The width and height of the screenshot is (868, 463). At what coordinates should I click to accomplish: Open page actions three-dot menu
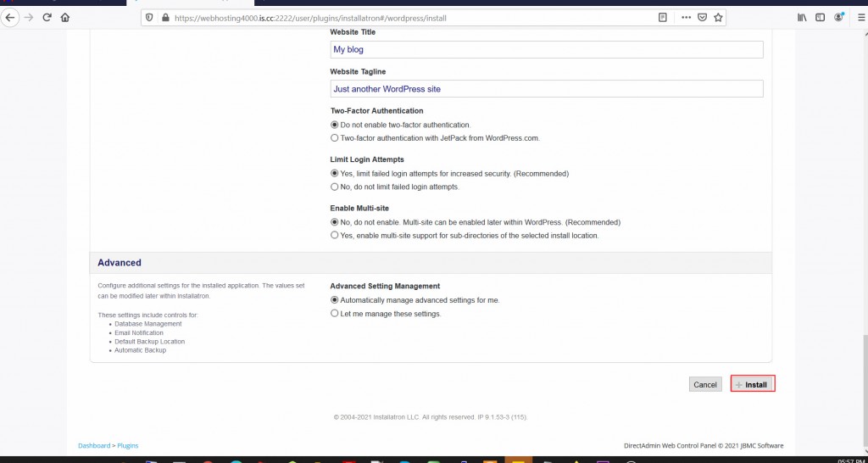coord(686,18)
